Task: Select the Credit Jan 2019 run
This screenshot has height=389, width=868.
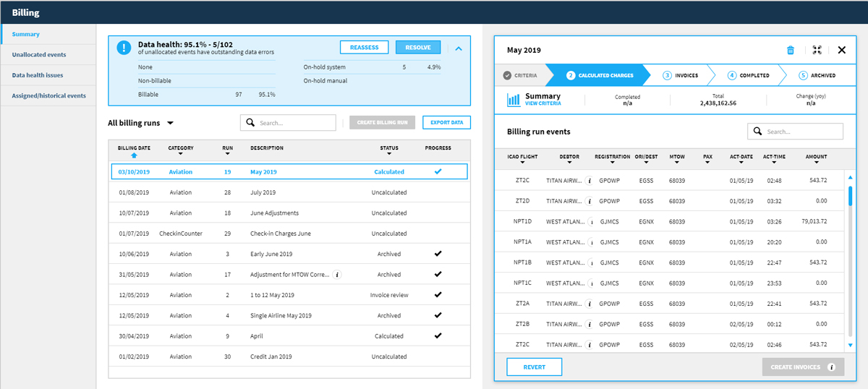Action: click(289, 356)
